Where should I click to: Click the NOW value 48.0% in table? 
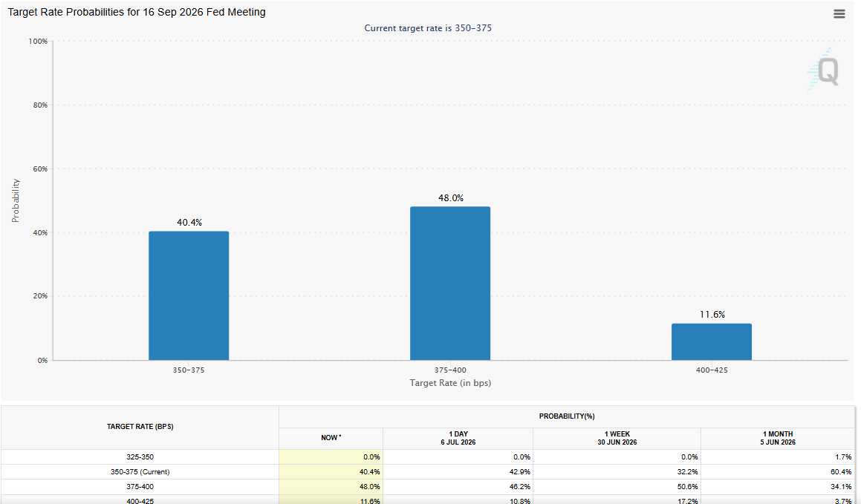(x=369, y=486)
